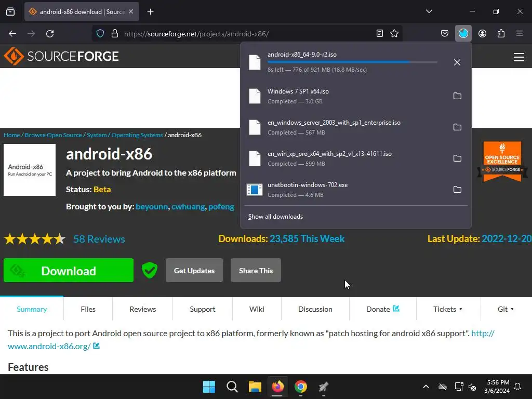The image size is (532, 399).
Task: Go forward to the next page
Action: click(31, 33)
